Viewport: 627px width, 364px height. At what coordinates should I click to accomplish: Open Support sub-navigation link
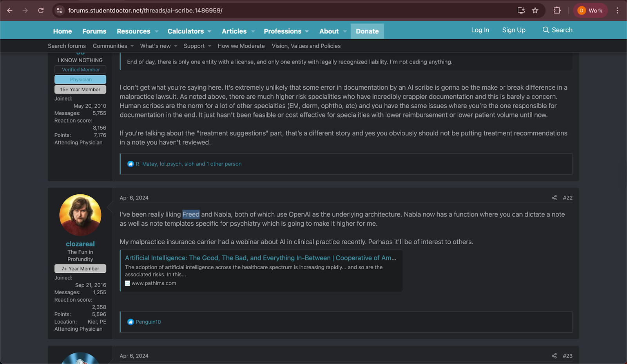[x=194, y=46]
